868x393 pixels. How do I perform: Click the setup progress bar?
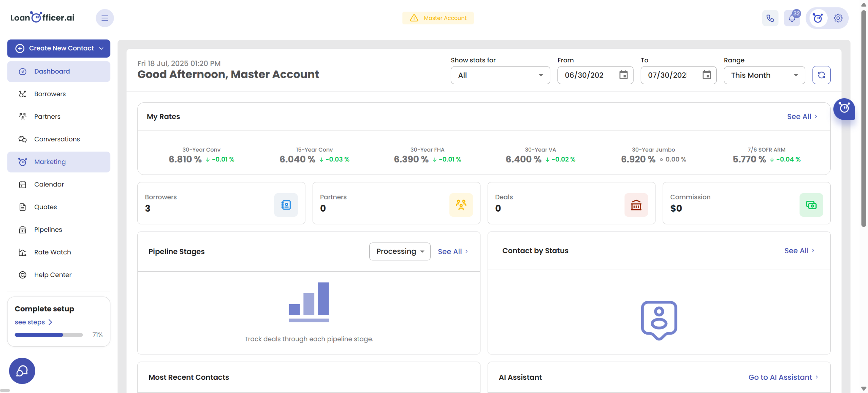pos(48,335)
